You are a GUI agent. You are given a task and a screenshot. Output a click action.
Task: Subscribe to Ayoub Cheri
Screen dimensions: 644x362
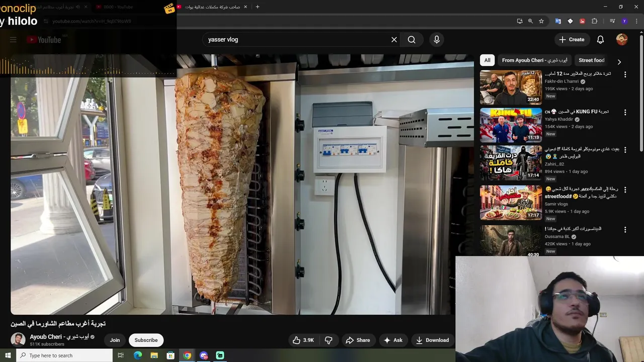tap(146, 340)
